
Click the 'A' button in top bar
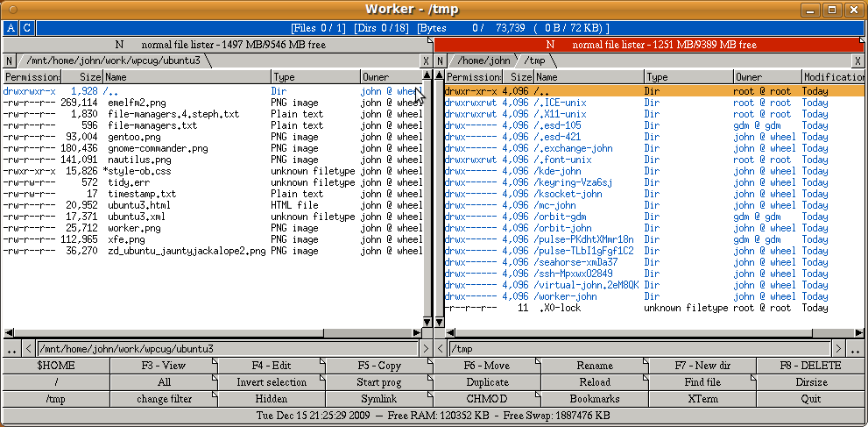(11, 28)
